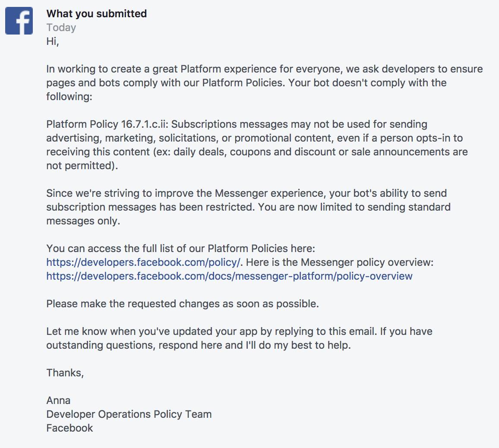This screenshot has width=499, height=448.
Task: Click the "Hi," greeting line
Action: [x=53, y=41]
